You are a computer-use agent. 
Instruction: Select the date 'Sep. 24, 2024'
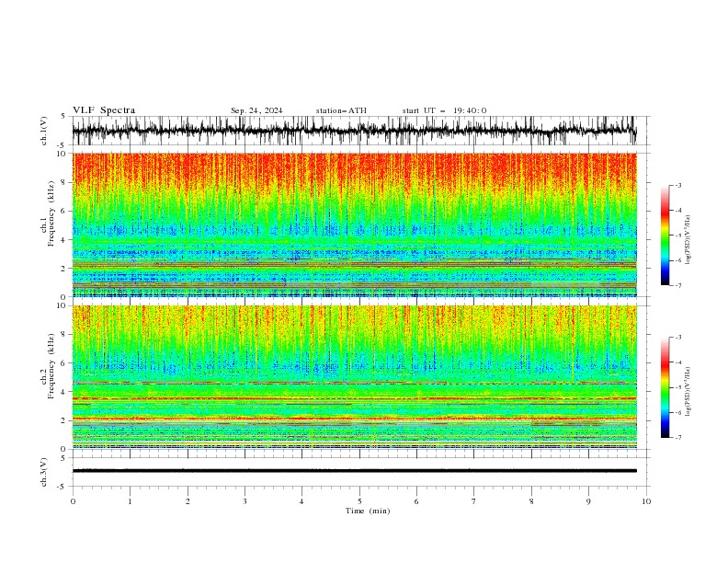pyautogui.click(x=256, y=110)
